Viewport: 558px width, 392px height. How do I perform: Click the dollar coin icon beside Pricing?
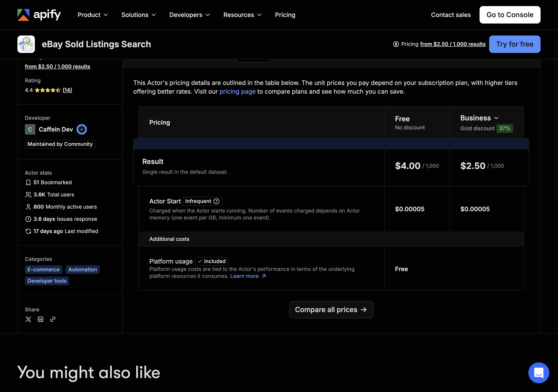click(396, 44)
